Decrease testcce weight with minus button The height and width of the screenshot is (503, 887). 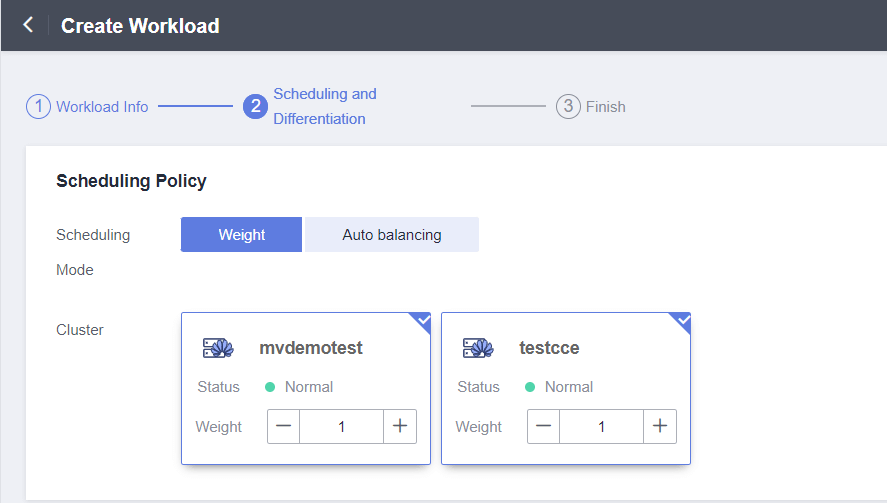(544, 427)
